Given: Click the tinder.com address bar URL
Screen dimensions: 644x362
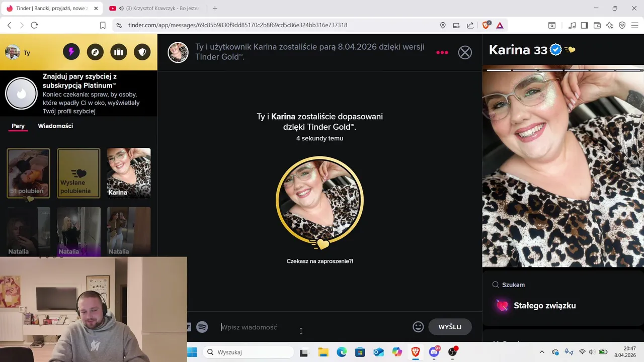Looking at the screenshot, I should point(237,25).
